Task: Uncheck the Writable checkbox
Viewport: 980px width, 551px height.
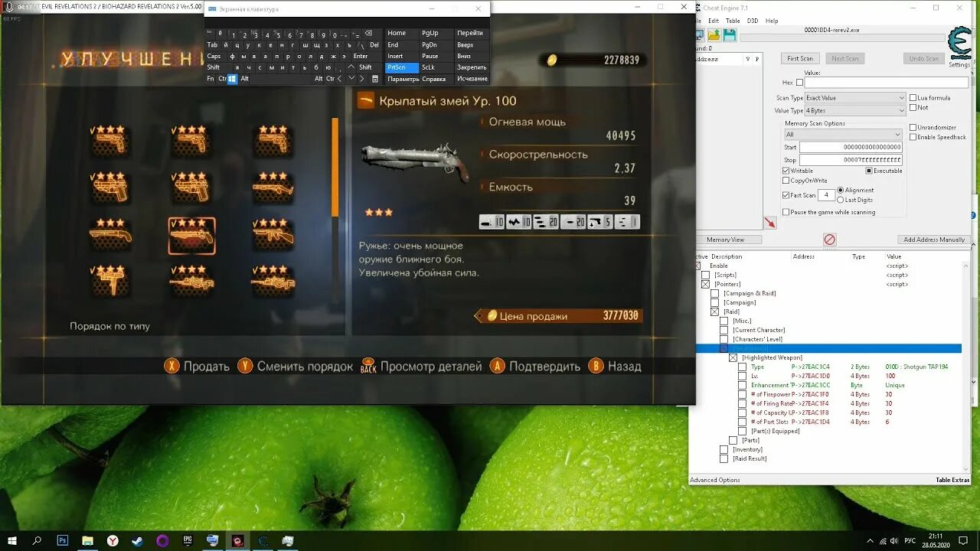Action: coord(786,171)
